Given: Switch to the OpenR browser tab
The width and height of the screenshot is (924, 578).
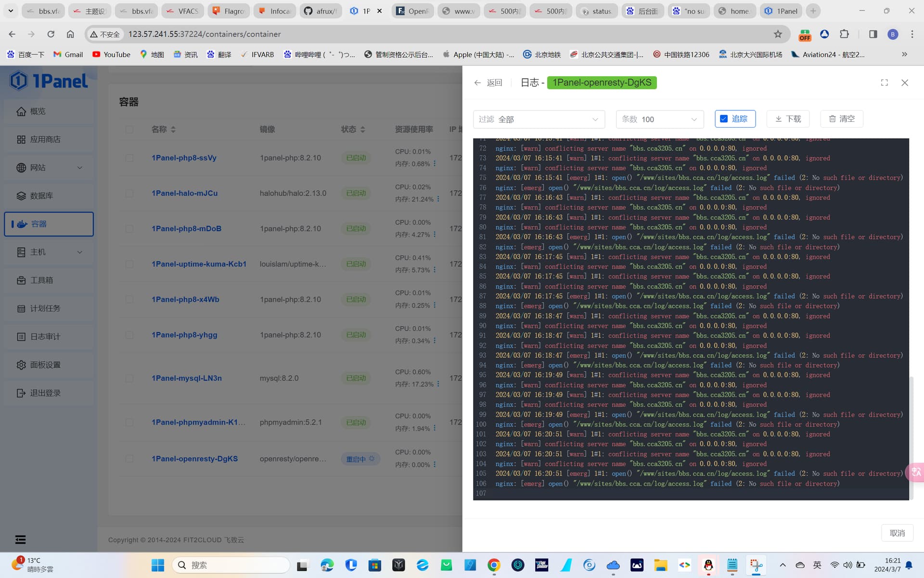Looking at the screenshot, I should coord(412,11).
